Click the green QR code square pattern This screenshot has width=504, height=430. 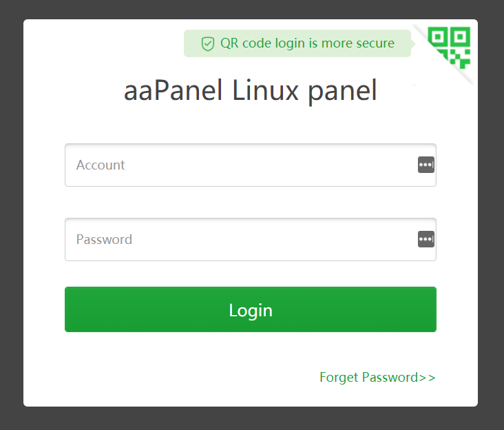pyautogui.click(x=450, y=48)
